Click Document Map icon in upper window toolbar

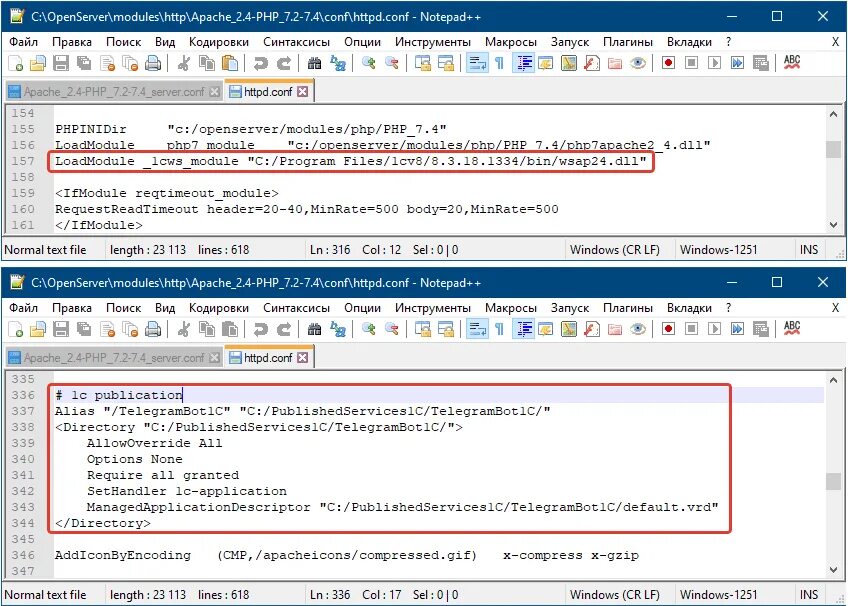(x=568, y=64)
